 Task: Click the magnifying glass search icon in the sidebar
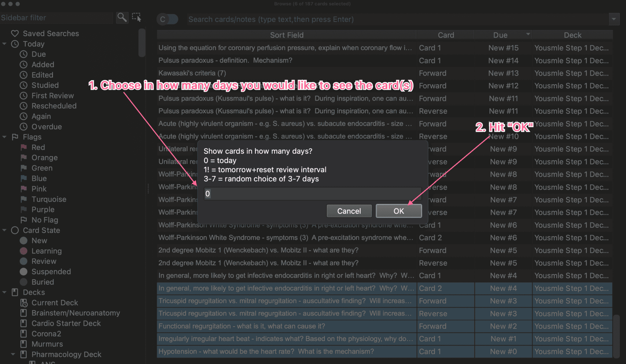pyautogui.click(x=122, y=17)
